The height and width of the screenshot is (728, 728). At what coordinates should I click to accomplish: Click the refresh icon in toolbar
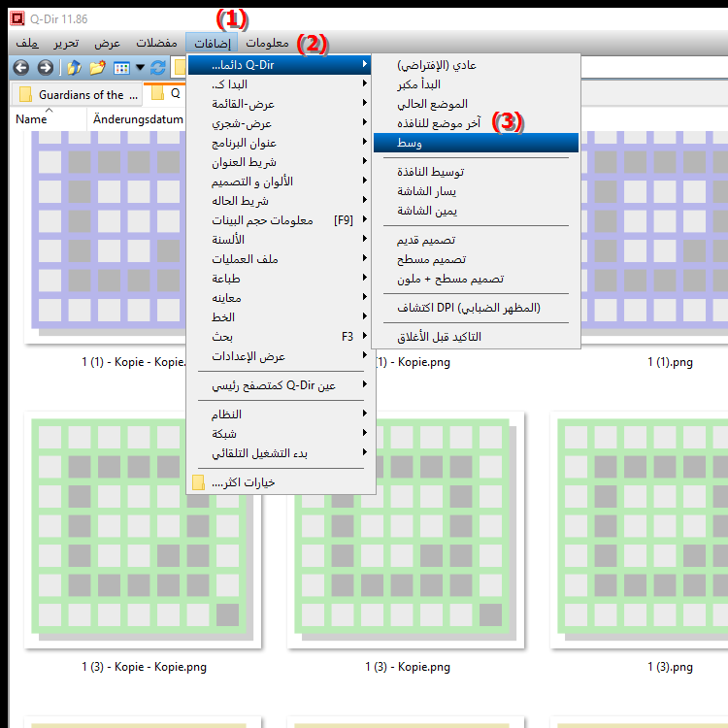158,68
